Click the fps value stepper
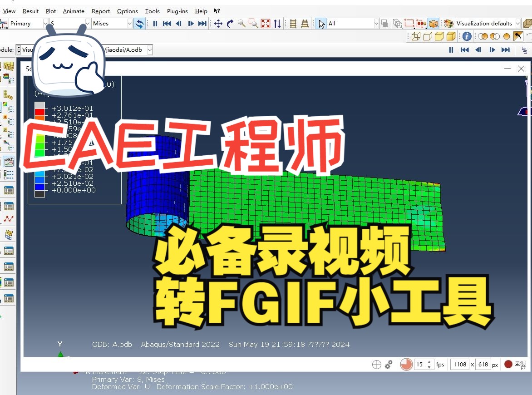 [x=429, y=365]
